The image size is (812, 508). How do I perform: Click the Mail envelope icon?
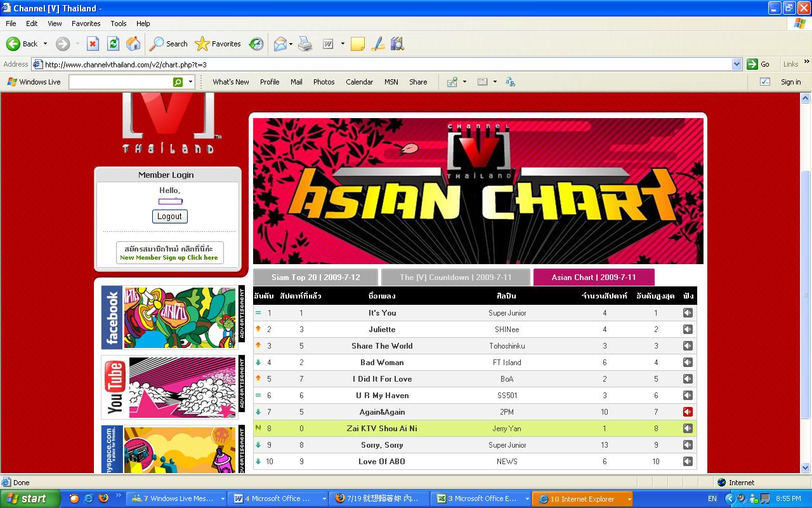tap(280, 44)
